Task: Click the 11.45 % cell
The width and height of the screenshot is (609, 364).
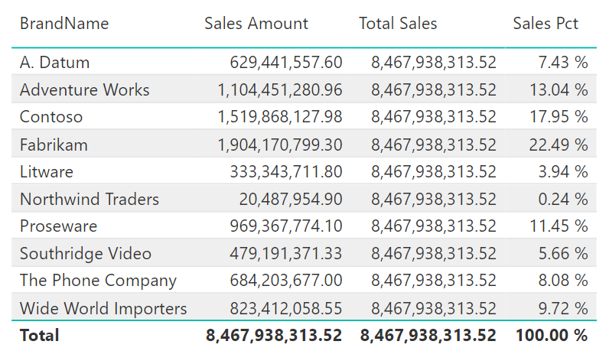Action: [559, 226]
